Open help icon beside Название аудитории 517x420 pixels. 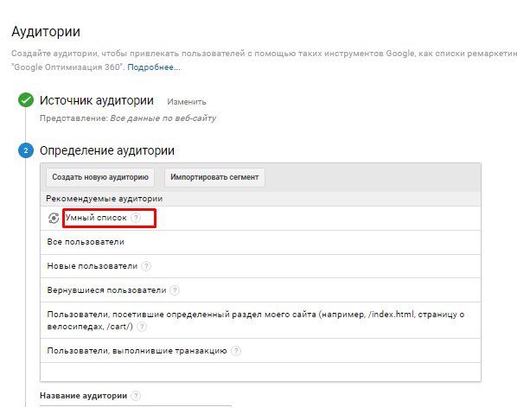click(x=136, y=396)
